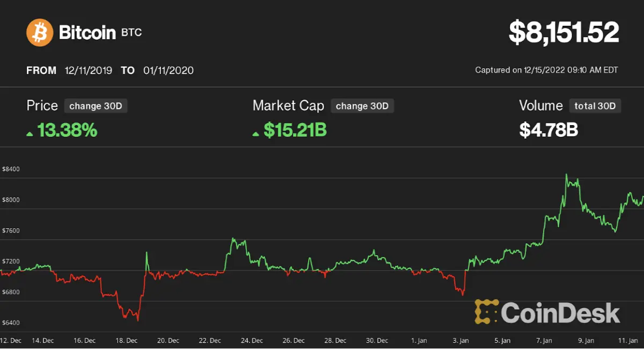This screenshot has width=644, height=349.
Task: Click the 13.38% price change value
Action: [x=67, y=130]
